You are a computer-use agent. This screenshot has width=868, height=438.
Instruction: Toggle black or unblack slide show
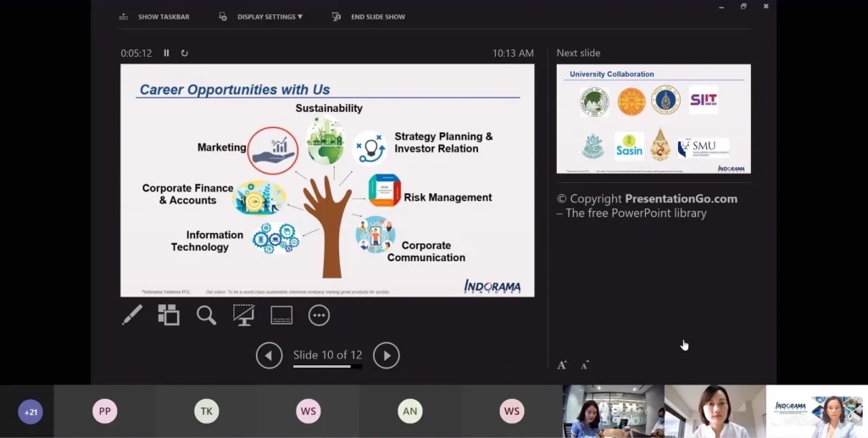[243, 315]
